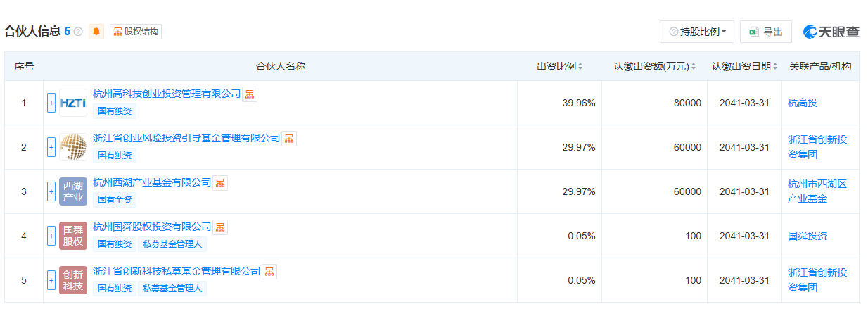This screenshot has height=328, width=868.
Task: Open equity structure icon for 浙江省创新科技私募基金管理有限公司
Action: pos(269,272)
